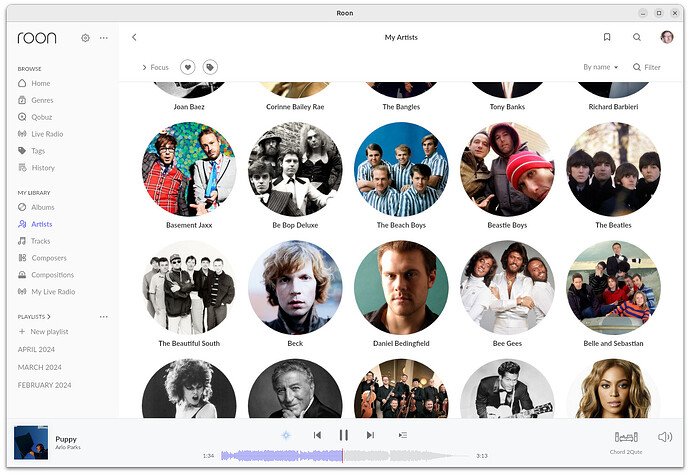
Task: Skip to the next track
Action: click(x=371, y=435)
